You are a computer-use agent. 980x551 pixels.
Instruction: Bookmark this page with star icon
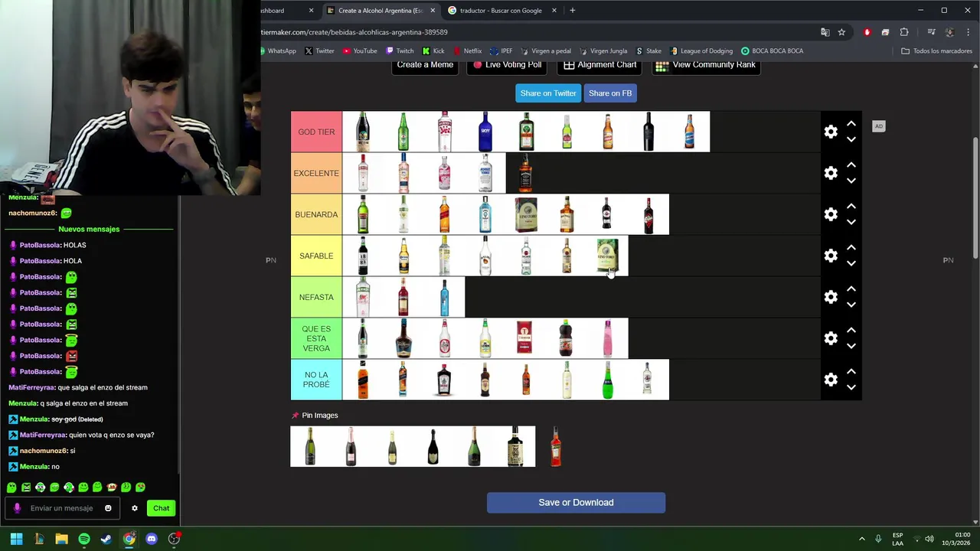click(x=841, y=32)
